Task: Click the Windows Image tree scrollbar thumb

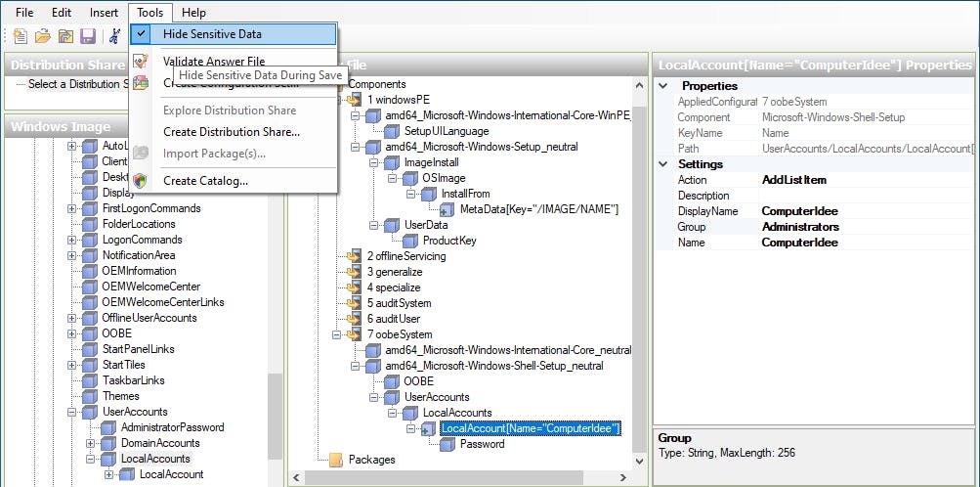Action: click(275, 417)
